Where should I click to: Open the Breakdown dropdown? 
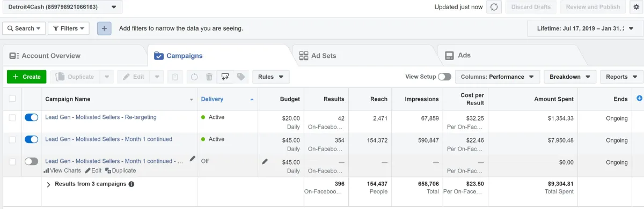coord(570,77)
